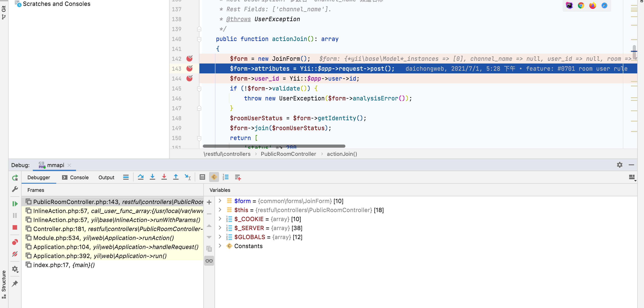
Task: Open in Chrome browser icon
Action: tap(581, 5)
